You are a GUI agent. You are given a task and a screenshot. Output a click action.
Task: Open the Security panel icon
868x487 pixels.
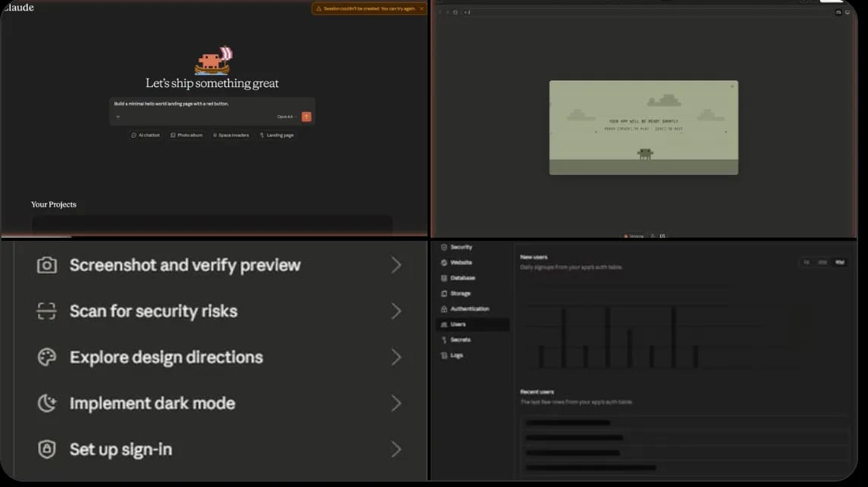443,246
